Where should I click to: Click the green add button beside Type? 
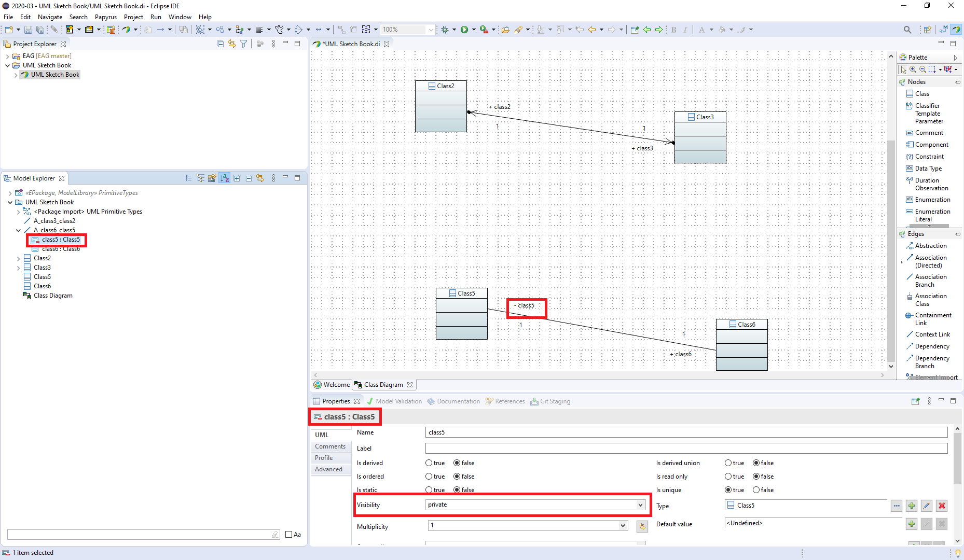tap(912, 506)
